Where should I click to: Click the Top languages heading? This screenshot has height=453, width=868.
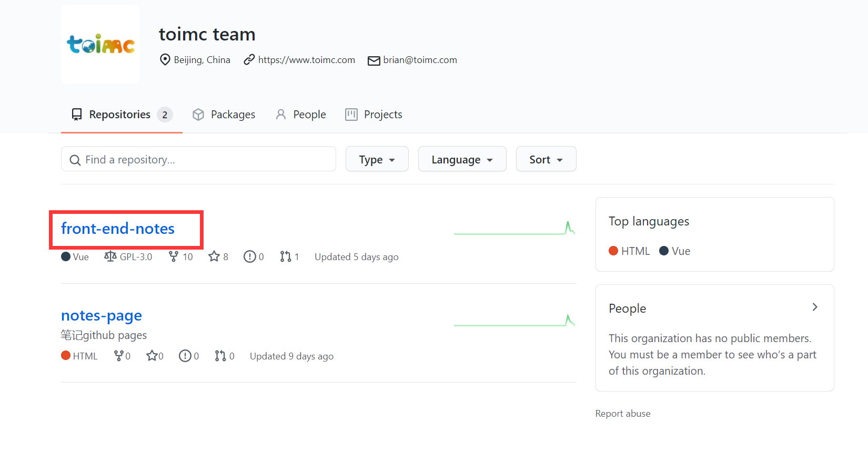[649, 222]
